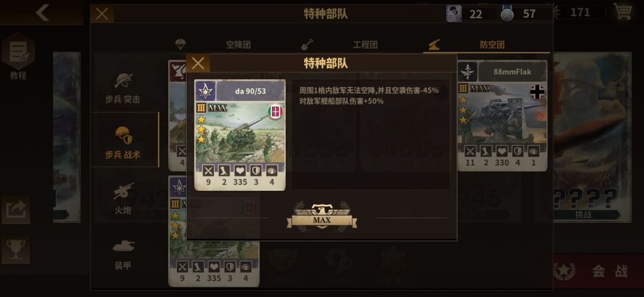Choose 步兵 战术 category
The width and height of the screenshot is (644, 297).
(123, 142)
